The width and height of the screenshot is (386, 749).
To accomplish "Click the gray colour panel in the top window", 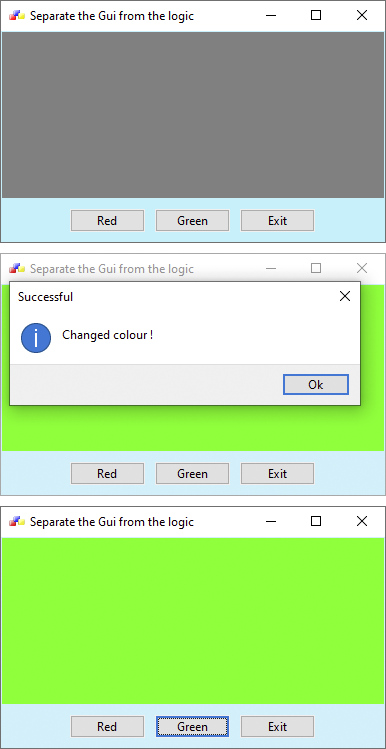I will coord(193,115).
